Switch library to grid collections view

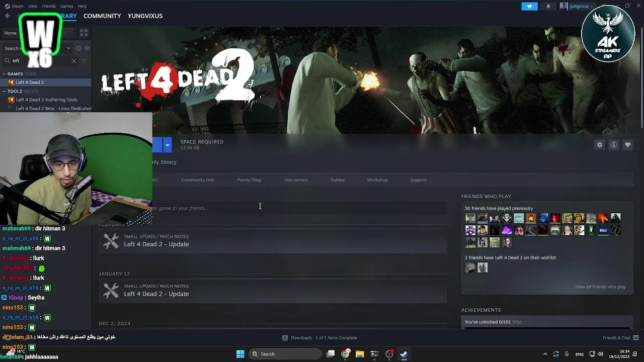[84, 33]
